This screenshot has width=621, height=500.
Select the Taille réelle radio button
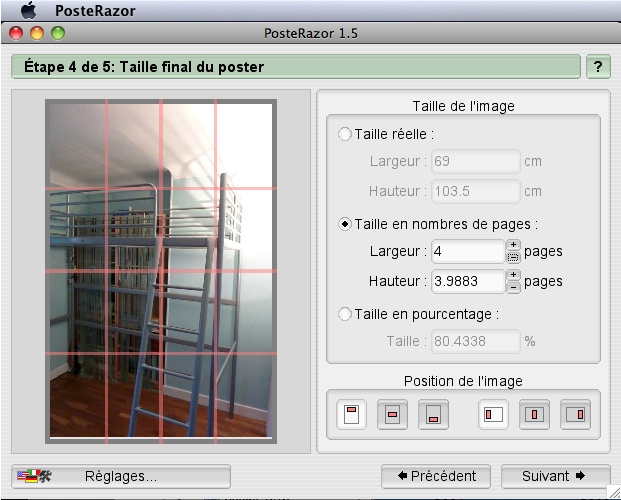click(x=345, y=134)
